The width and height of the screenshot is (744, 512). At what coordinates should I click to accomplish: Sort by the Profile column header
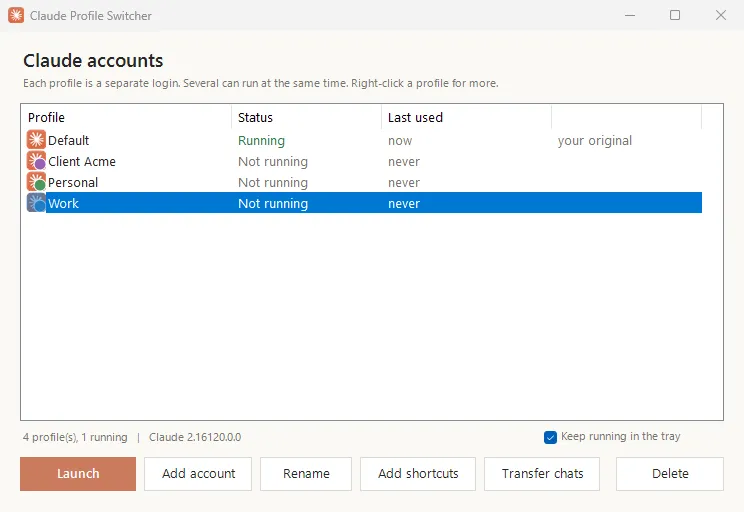[x=127, y=117]
